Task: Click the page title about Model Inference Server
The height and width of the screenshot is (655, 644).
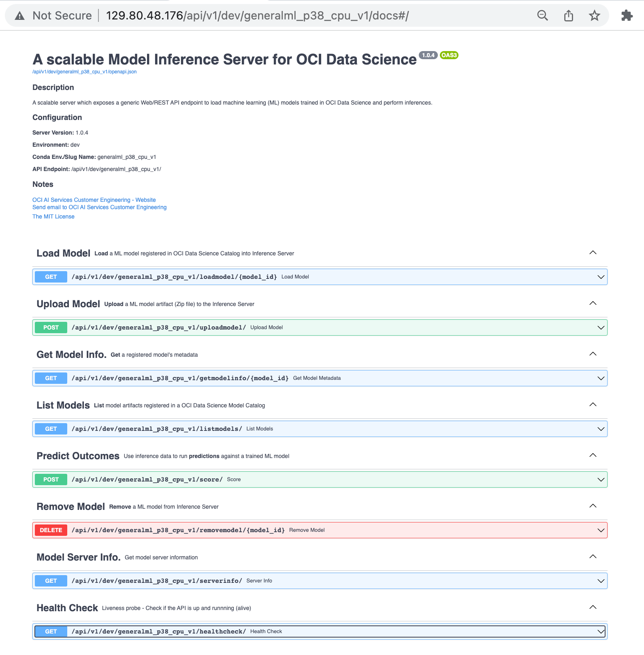Action: [224, 59]
